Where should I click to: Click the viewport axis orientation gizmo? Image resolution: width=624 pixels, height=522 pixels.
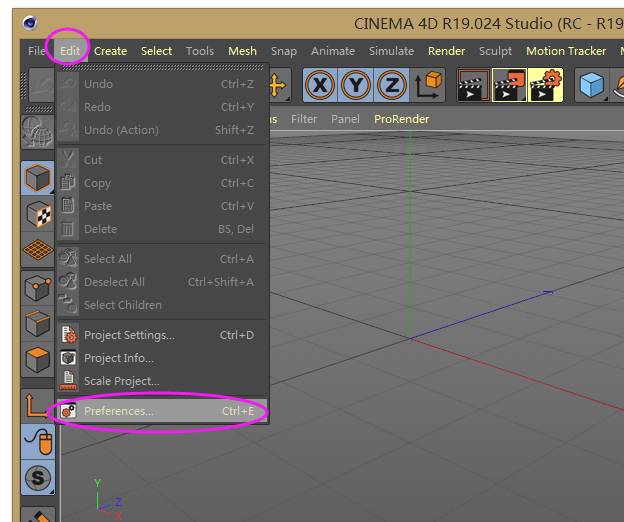108,500
